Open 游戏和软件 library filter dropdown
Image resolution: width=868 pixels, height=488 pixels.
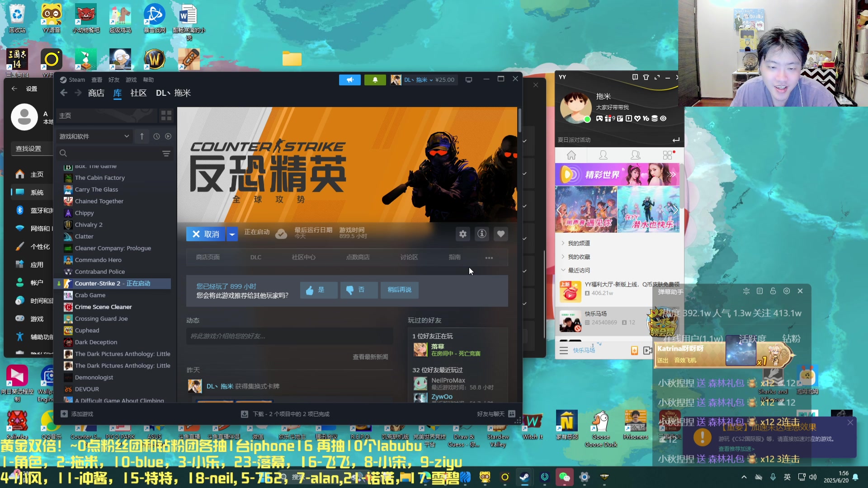pyautogui.click(x=94, y=136)
